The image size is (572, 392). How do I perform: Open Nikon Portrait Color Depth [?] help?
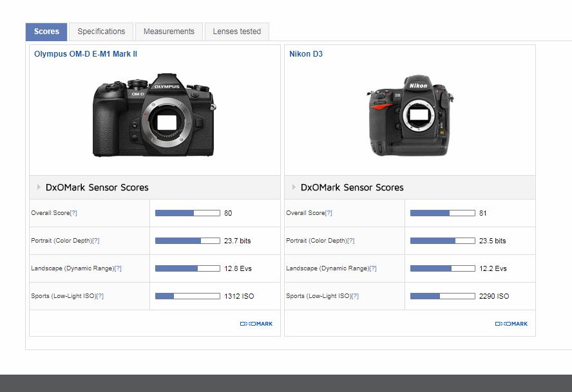pyautogui.click(x=350, y=241)
